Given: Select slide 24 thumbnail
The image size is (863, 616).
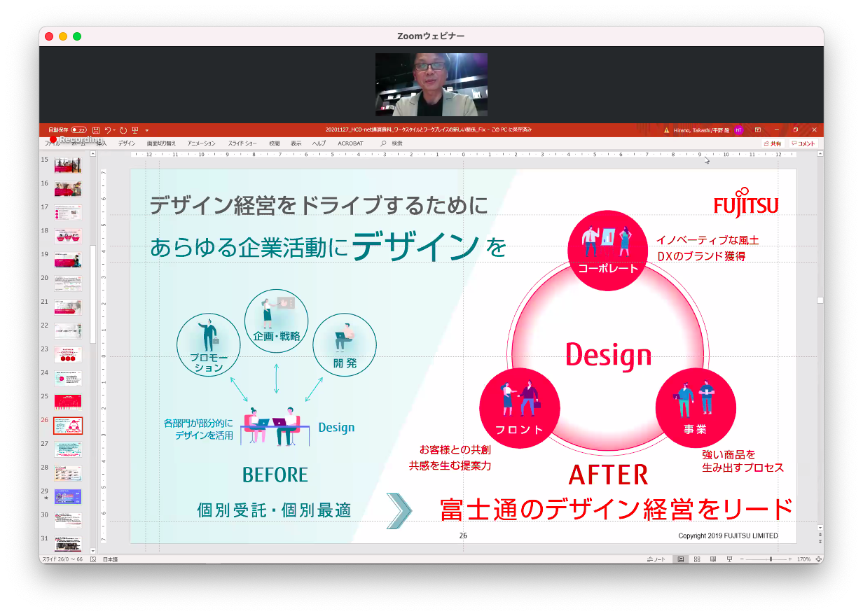Looking at the screenshot, I should click(x=68, y=378).
